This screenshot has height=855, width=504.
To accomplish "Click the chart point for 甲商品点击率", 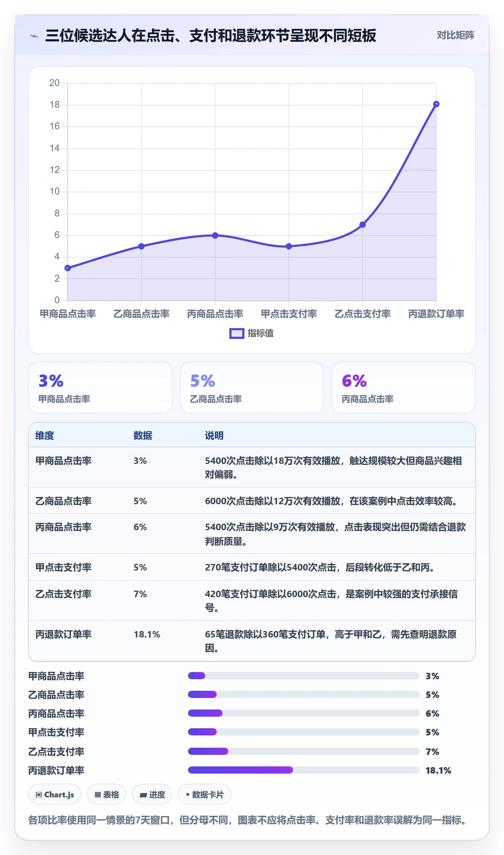I will 68,268.
